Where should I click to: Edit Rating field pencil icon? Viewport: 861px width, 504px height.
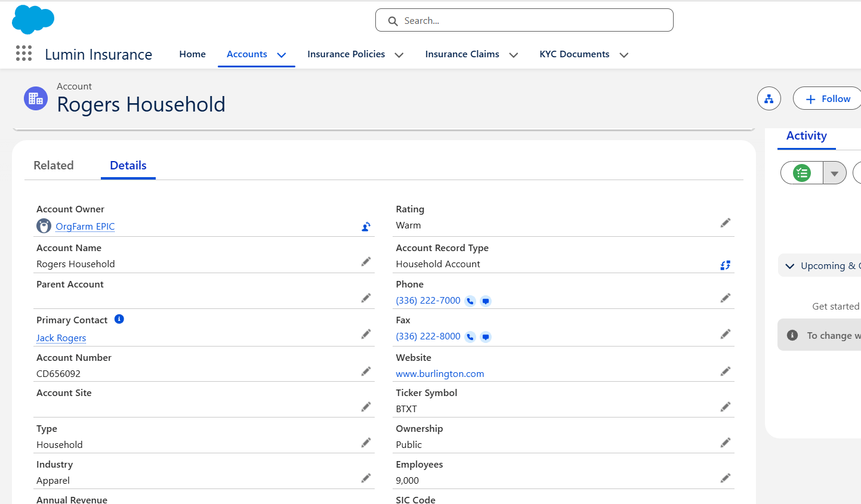(x=726, y=223)
